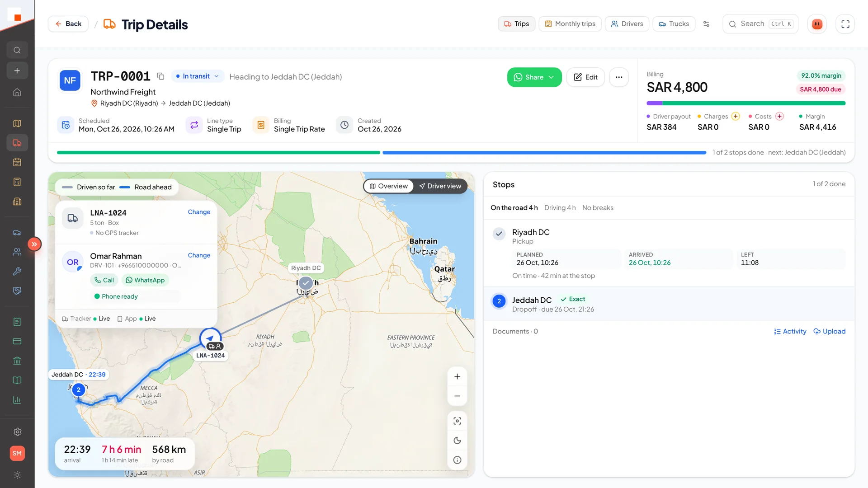Image resolution: width=868 pixels, height=488 pixels.
Task: Click the trip stops progress bar
Action: 381,153
